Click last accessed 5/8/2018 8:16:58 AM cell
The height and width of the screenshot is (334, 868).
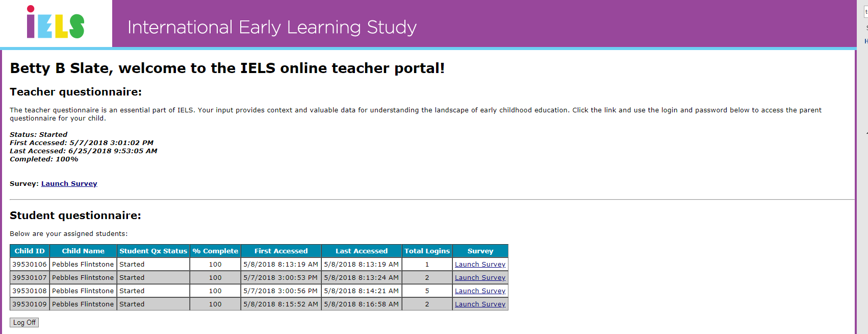(362, 304)
